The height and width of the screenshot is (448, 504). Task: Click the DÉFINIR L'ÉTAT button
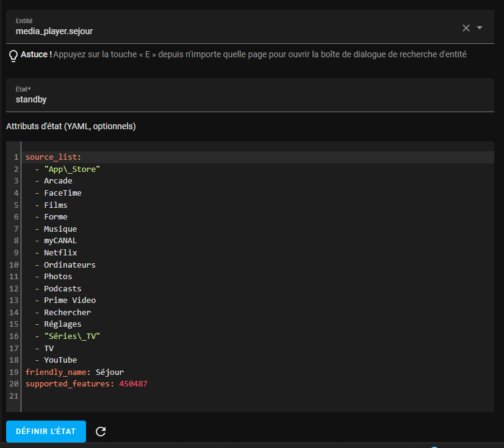[46, 432]
